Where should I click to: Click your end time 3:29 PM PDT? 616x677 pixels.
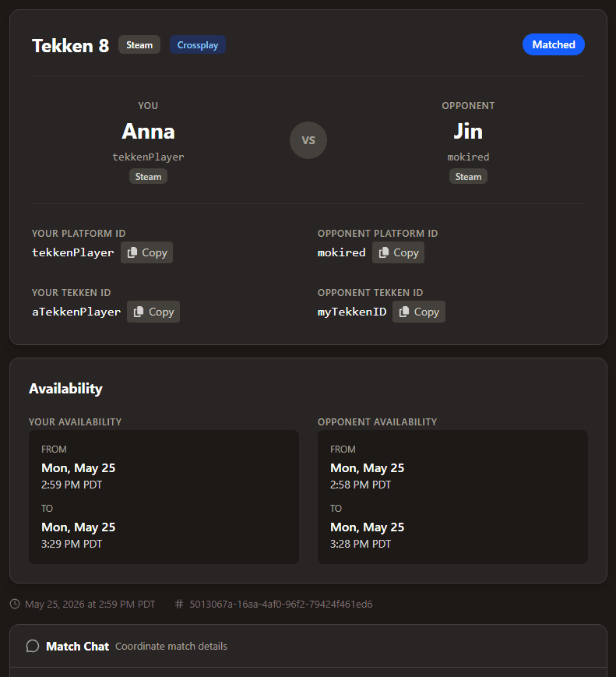[72, 544]
